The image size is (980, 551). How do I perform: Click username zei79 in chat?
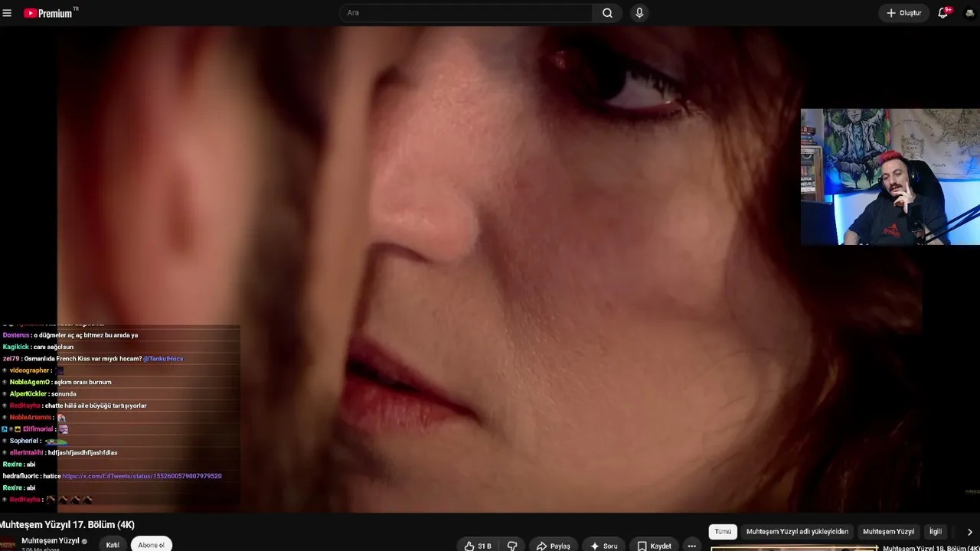pyautogui.click(x=11, y=359)
